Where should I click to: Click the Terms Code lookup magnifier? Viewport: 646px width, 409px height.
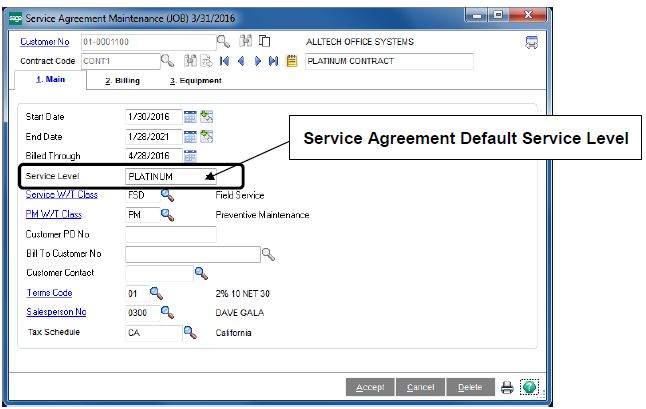pos(157,293)
